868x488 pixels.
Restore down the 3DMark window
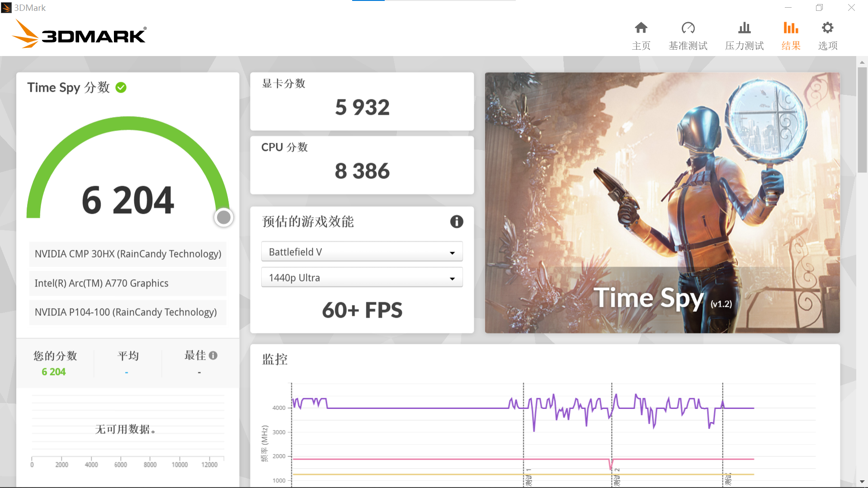[x=819, y=8]
